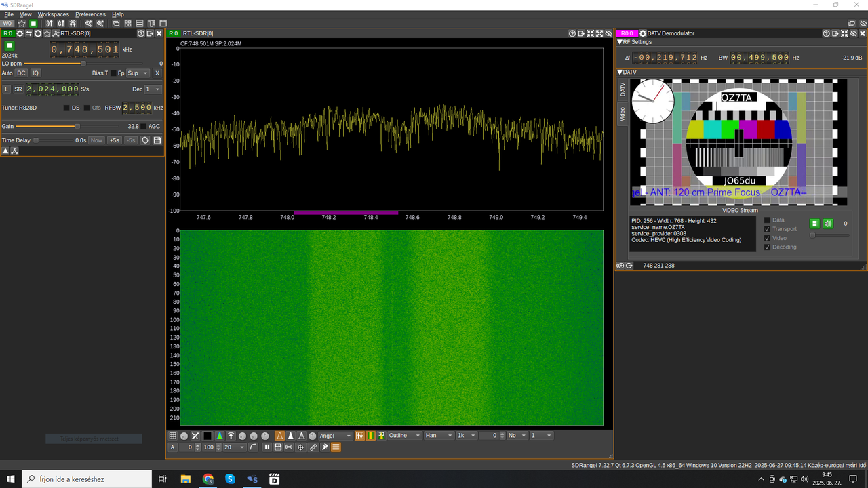Viewport: 868px width, 488px height.
Task: Add MIMO device from workspace toolbar
Action: click(x=73, y=23)
